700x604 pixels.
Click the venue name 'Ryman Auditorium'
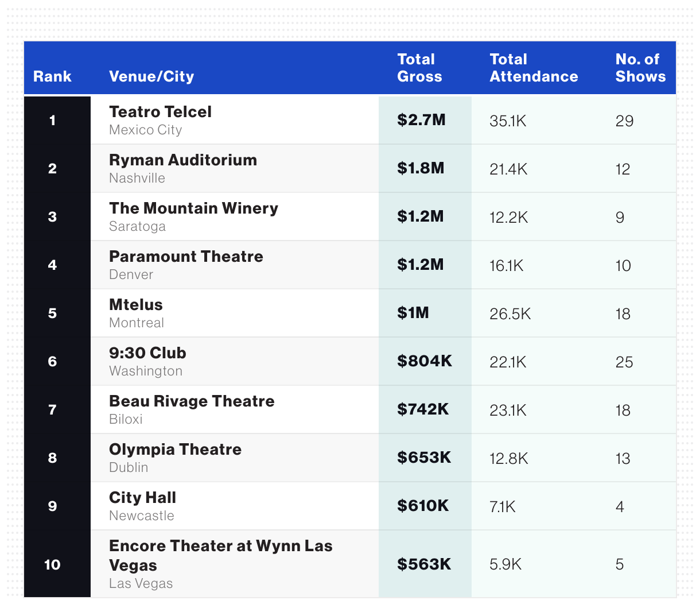[183, 160]
